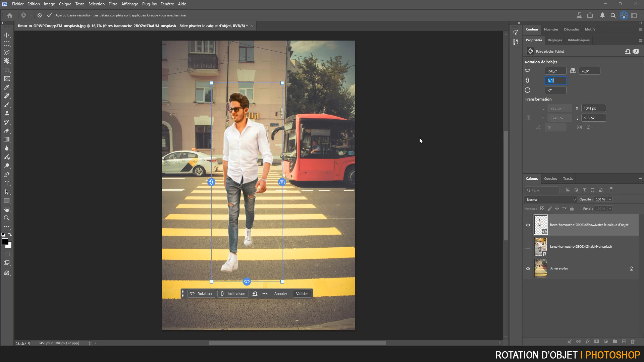Switch to the Couches tab

point(550,179)
